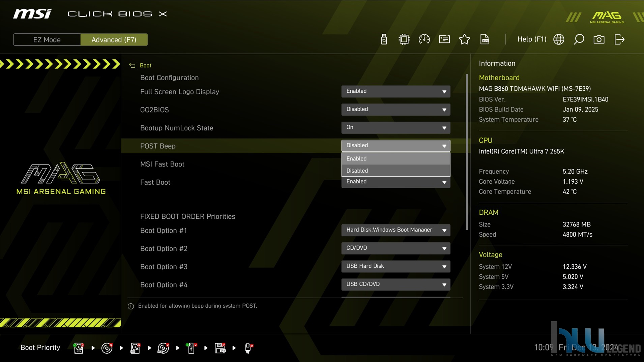Click the DRAM speed 4800 MT/s value
644x362 pixels.
[577, 235]
